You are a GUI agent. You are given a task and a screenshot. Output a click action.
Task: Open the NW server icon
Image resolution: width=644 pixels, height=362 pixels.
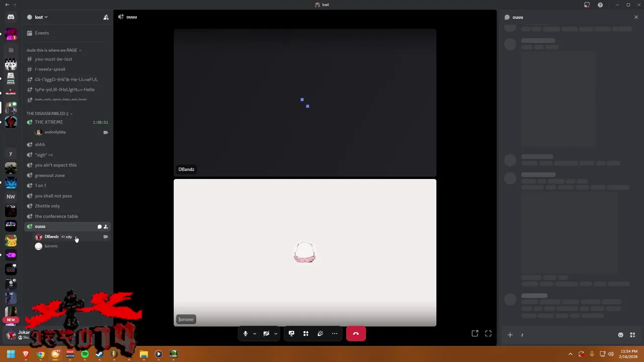coord(11,197)
